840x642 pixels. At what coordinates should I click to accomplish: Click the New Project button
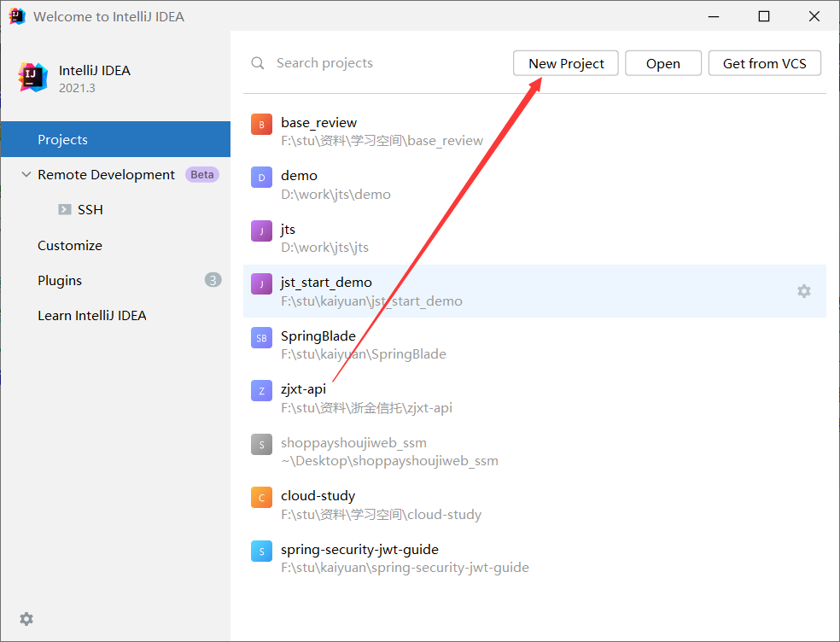[x=566, y=63]
